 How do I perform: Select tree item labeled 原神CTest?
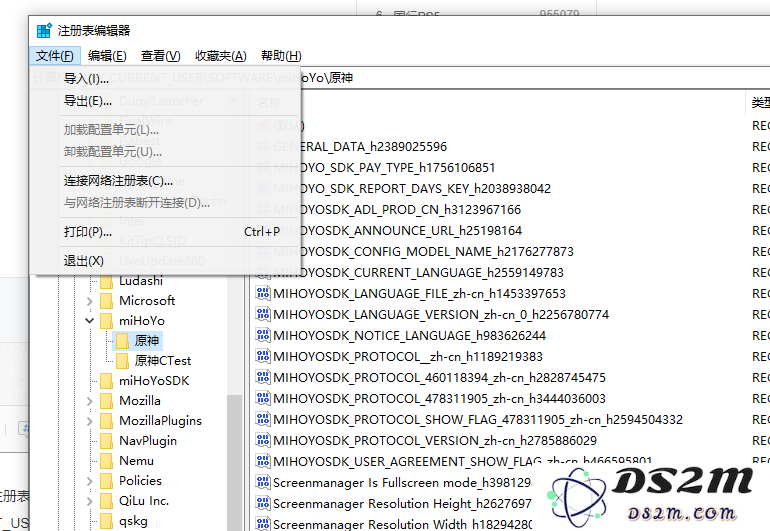tap(163, 361)
